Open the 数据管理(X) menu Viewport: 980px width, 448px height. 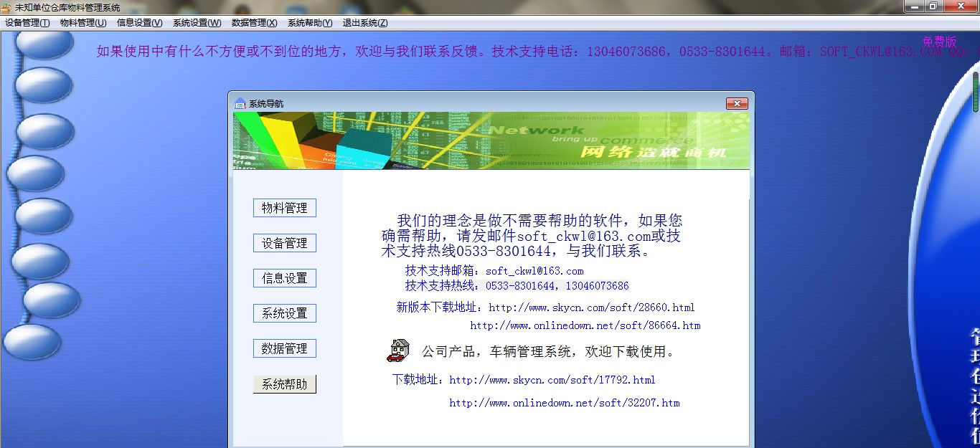[254, 23]
